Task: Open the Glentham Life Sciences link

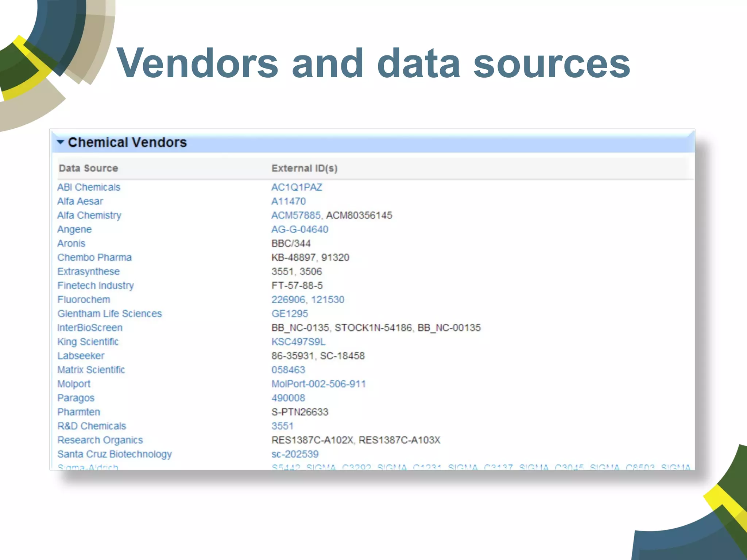Action: pyautogui.click(x=109, y=314)
